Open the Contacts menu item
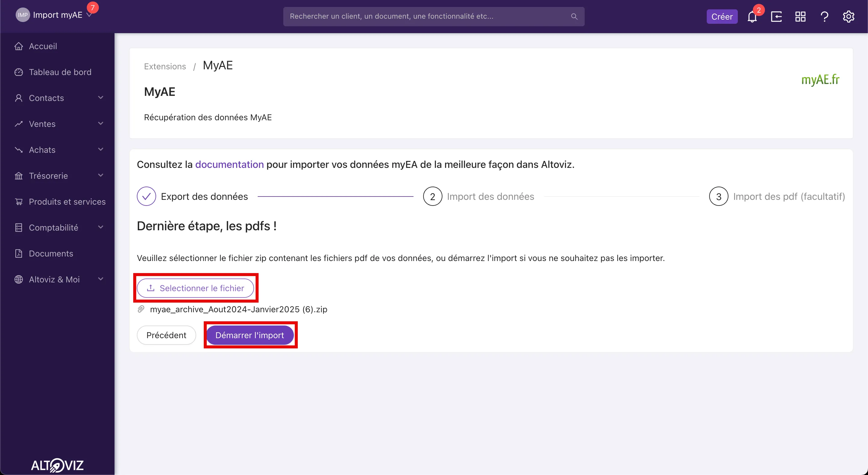This screenshot has width=868, height=475. (46, 98)
